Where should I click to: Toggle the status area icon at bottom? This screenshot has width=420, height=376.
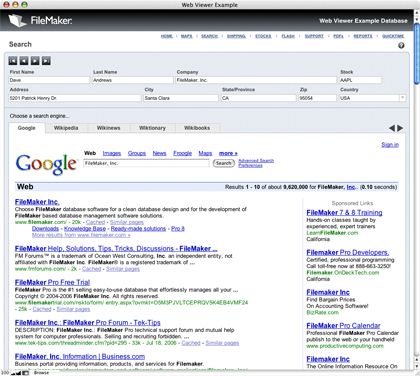click(26, 373)
